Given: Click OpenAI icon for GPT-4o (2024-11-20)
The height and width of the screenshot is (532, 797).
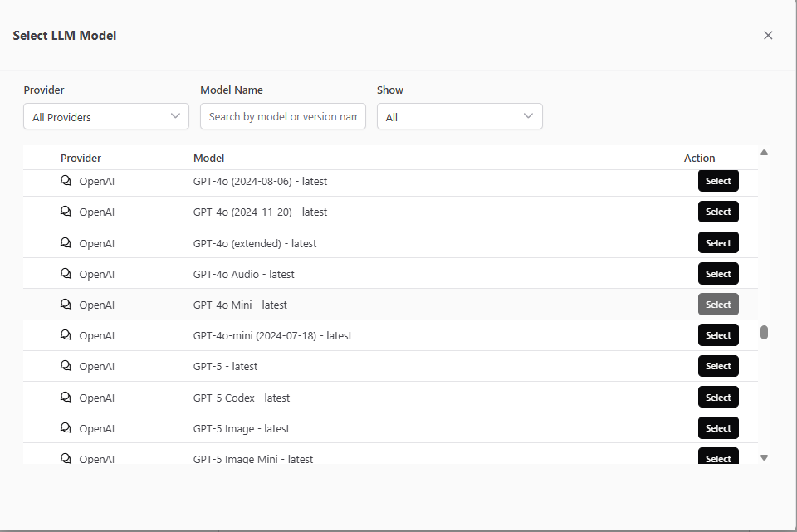Looking at the screenshot, I should 66,212.
